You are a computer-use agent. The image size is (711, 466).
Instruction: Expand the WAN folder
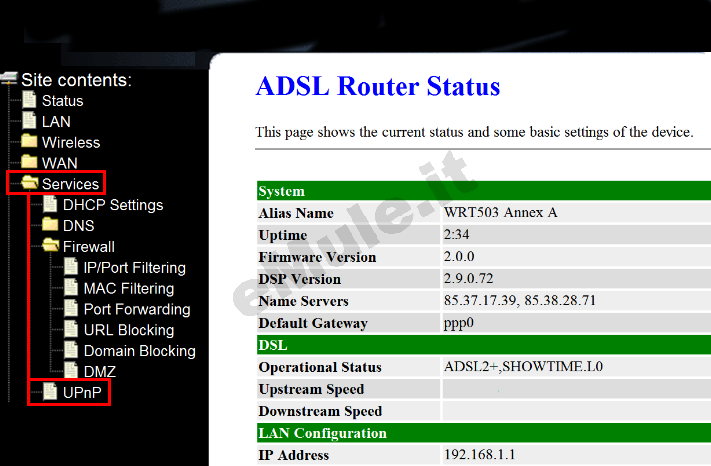[x=29, y=162]
